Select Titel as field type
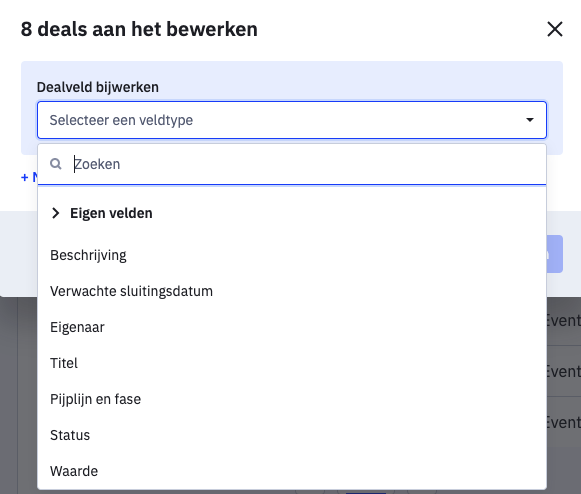The image size is (581, 494). tap(292, 363)
